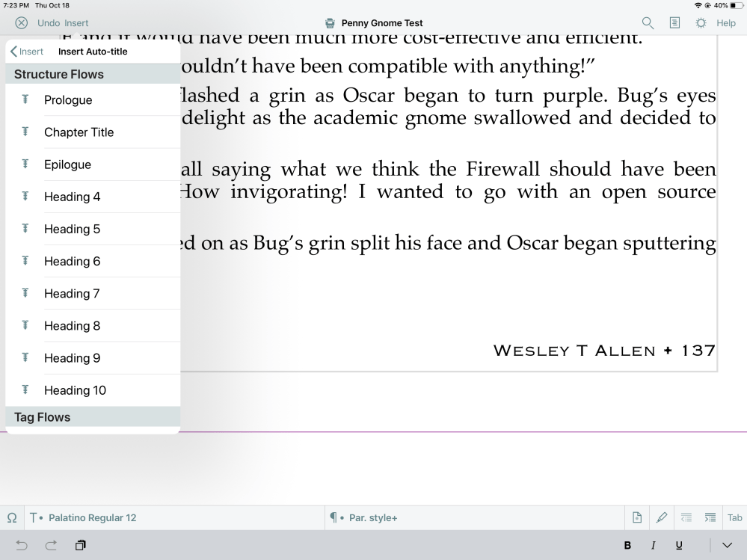Toggle bold formatting
The width and height of the screenshot is (747, 560).
627,545
